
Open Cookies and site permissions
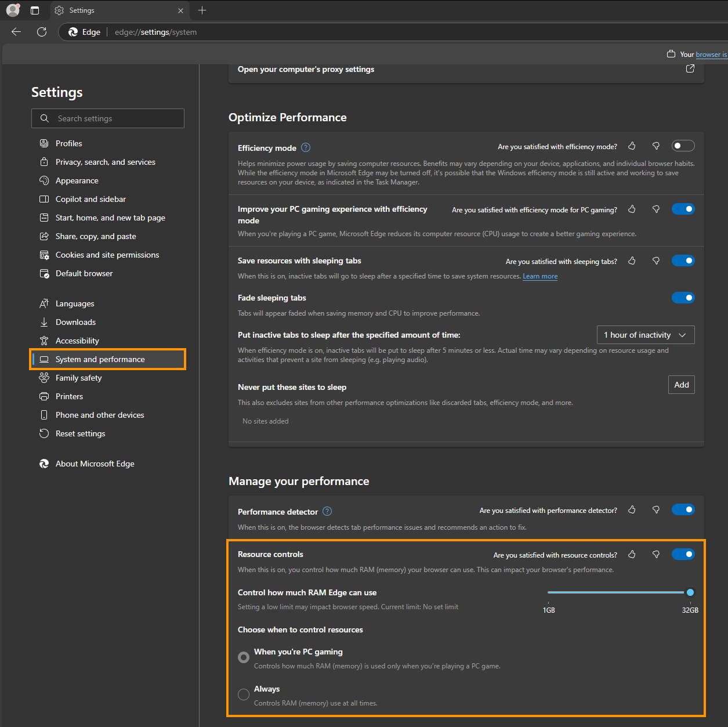(x=108, y=255)
